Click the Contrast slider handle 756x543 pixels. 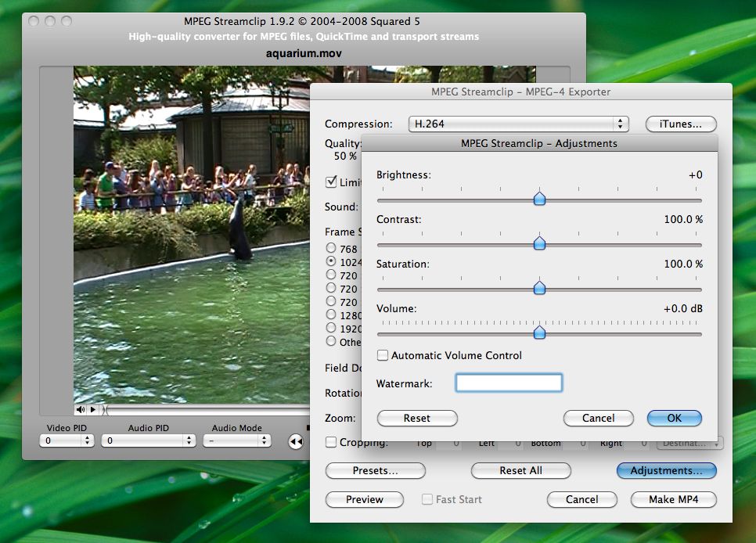(539, 243)
